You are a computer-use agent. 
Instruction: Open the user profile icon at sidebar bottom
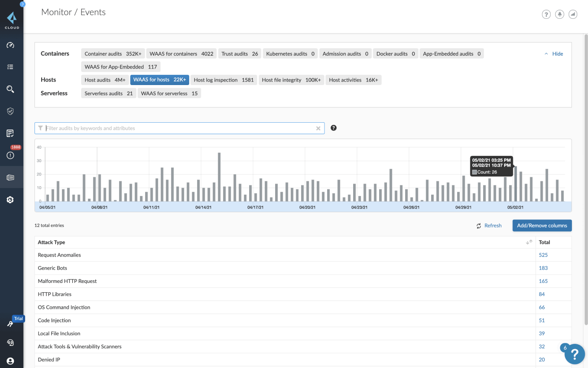click(10, 361)
